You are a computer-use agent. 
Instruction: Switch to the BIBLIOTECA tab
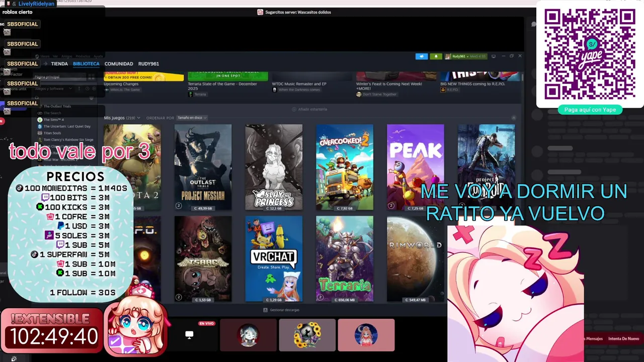tap(86, 64)
